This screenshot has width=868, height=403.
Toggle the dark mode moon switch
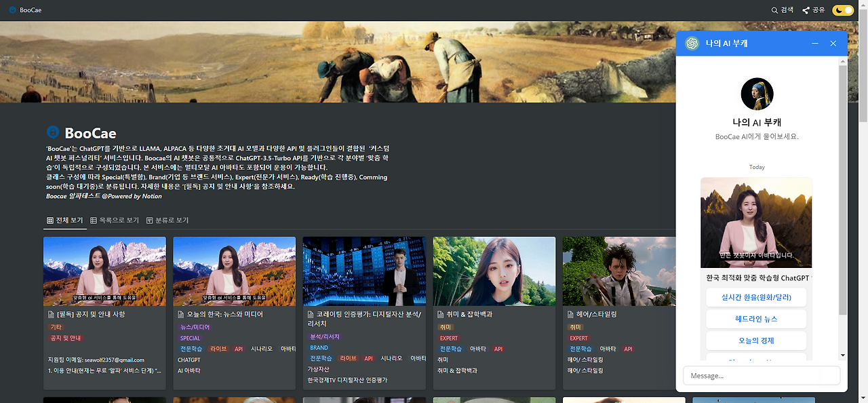pyautogui.click(x=843, y=10)
